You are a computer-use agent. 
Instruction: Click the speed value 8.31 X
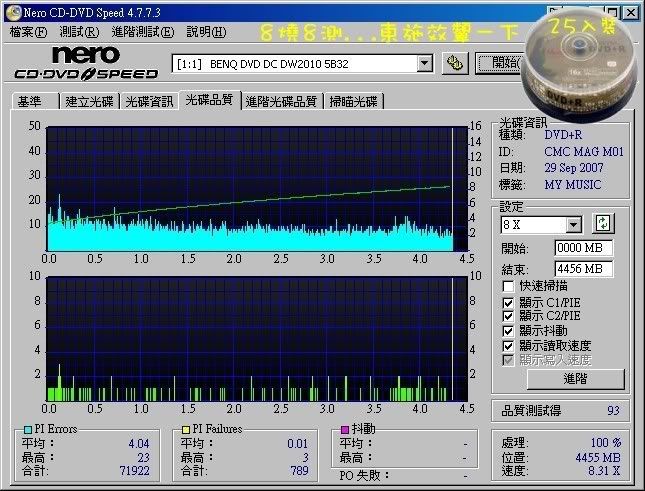604,470
